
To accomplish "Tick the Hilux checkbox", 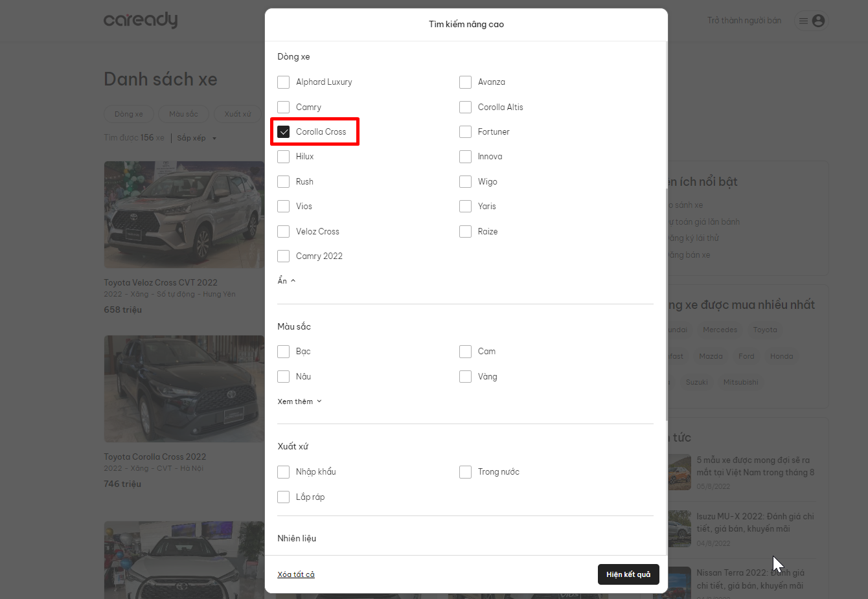I will (x=283, y=157).
